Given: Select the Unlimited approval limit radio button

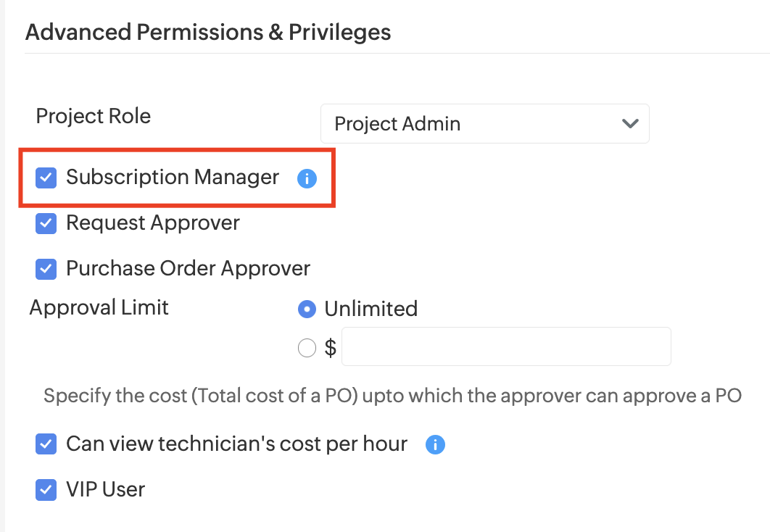Looking at the screenshot, I should (307, 309).
